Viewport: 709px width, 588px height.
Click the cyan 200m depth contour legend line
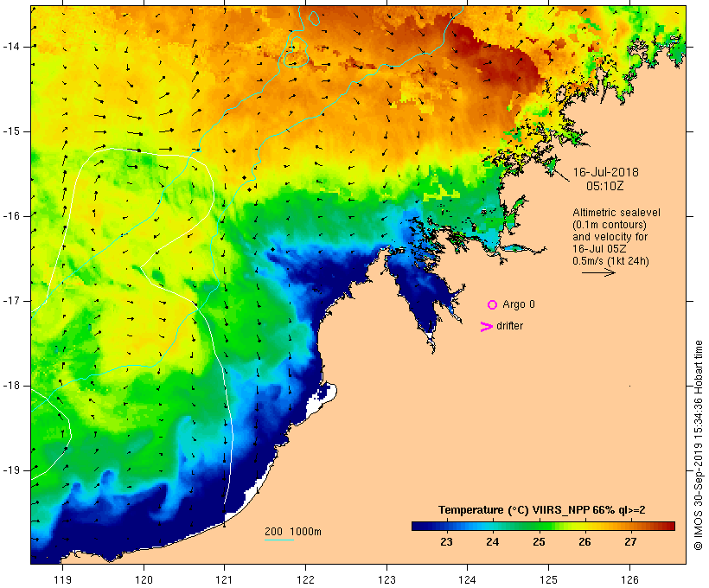coord(279,540)
